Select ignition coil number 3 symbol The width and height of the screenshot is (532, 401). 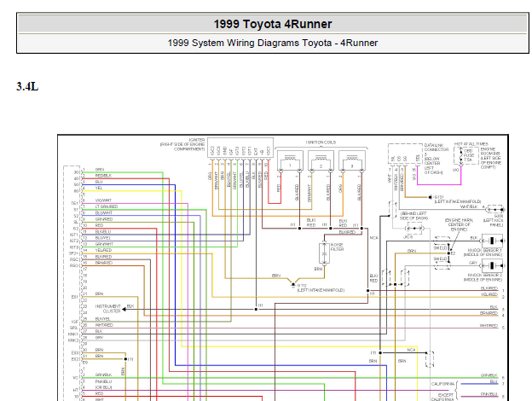point(352,161)
